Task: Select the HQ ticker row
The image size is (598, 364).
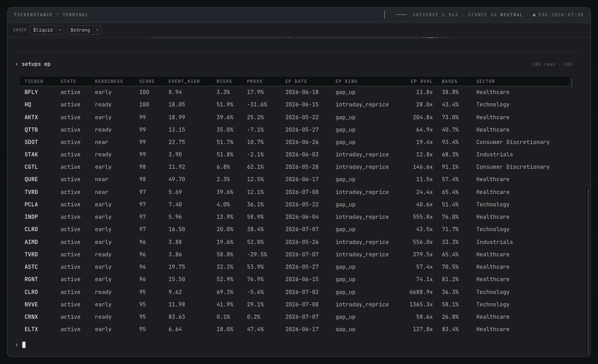Action: (295, 105)
